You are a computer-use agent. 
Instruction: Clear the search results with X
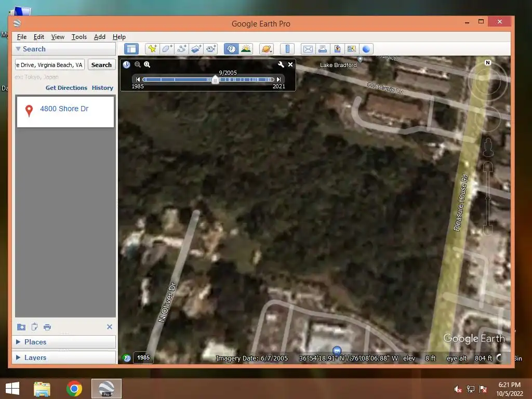pyautogui.click(x=110, y=327)
